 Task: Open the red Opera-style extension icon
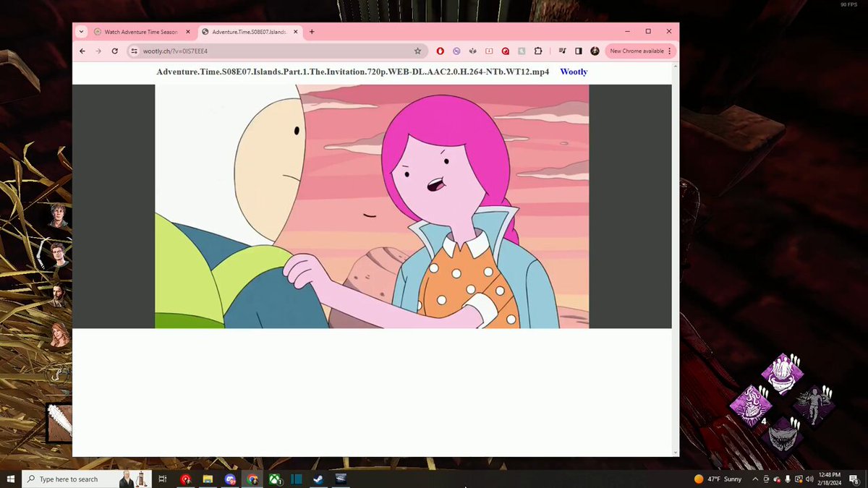(441, 51)
